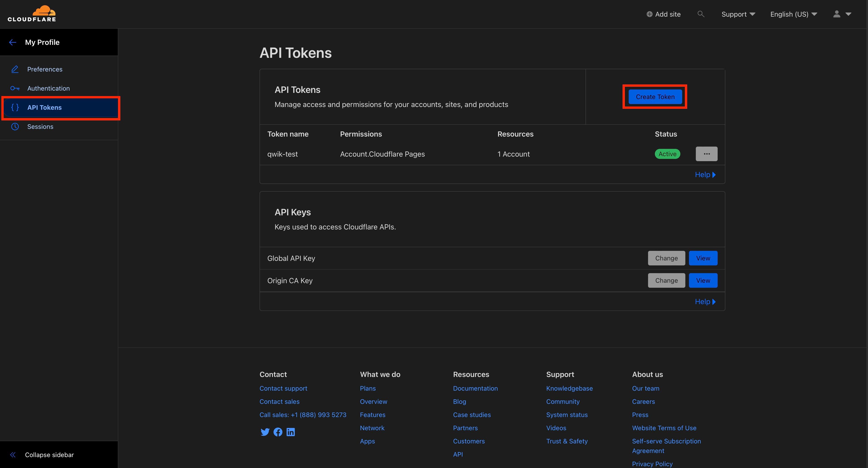The width and height of the screenshot is (868, 468).
Task: Open the Documentation footer link
Action: [475, 388]
